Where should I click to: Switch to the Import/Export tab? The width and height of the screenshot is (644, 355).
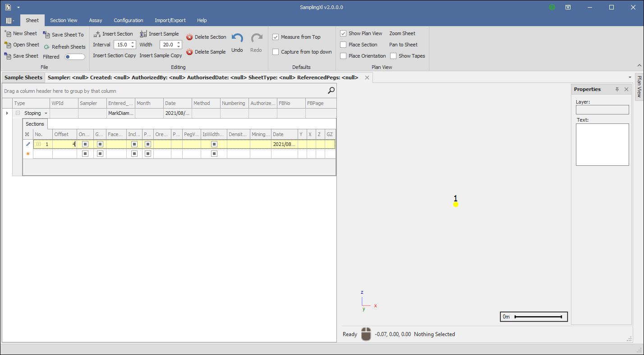(170, 20)
